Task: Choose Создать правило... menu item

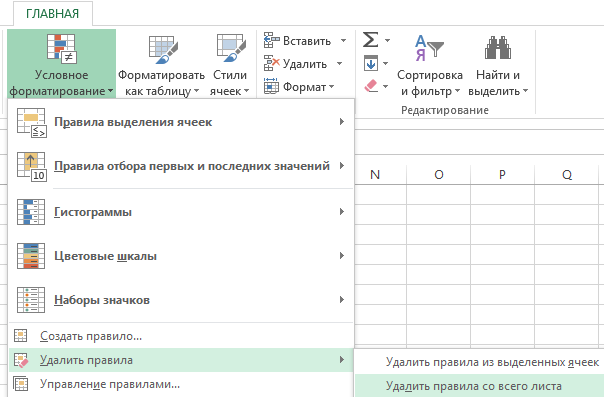Action: [181, 336]
